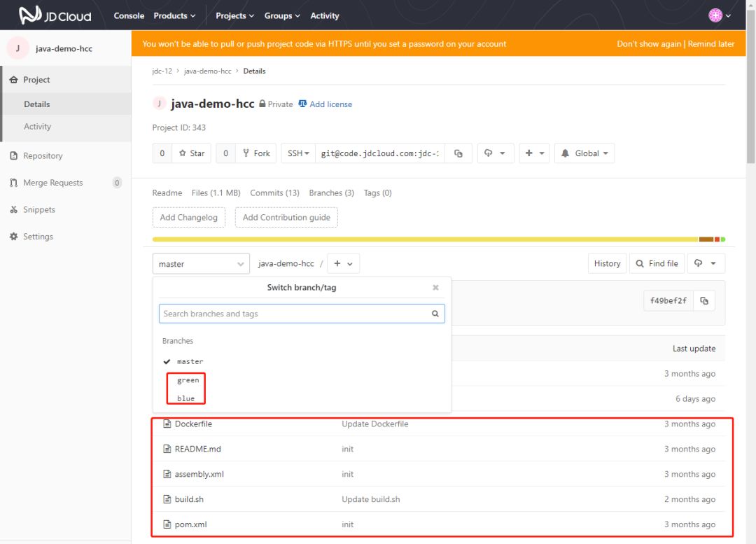Click the Repository file icon in sidebar
The image size is (756, 544).
point(13,155)
